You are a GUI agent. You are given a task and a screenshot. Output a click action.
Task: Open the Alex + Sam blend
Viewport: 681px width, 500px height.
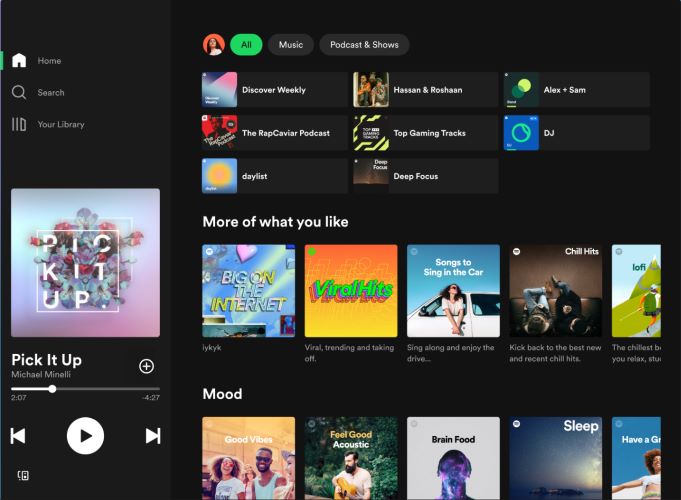pos(577,89)
